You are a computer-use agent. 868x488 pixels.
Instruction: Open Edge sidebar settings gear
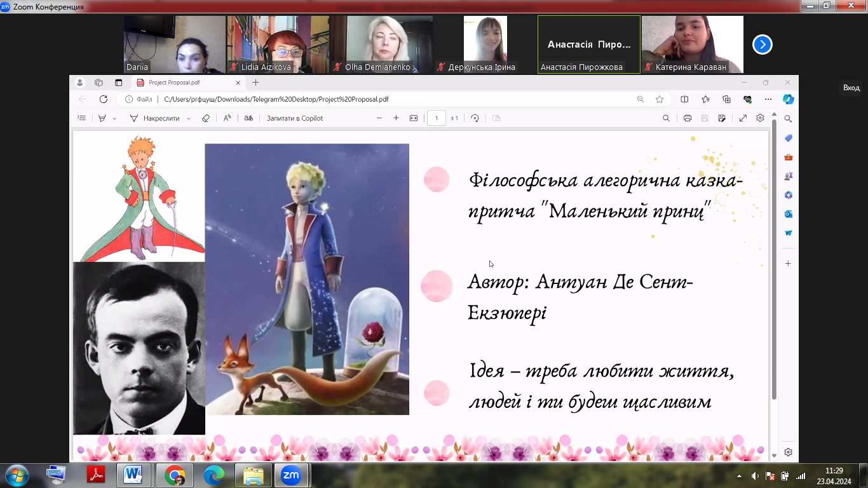pos(788,452)
